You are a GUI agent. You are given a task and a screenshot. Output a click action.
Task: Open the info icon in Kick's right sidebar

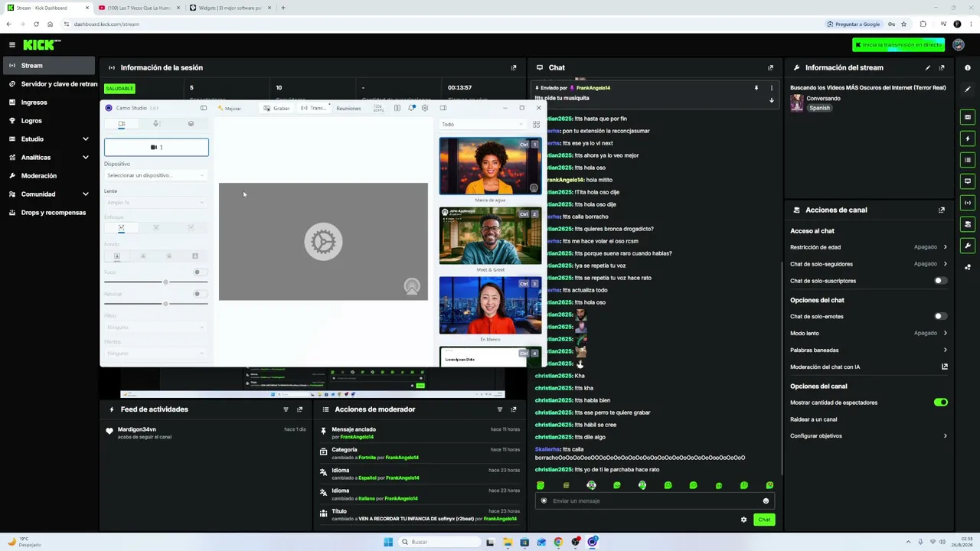tap(968, 67)
